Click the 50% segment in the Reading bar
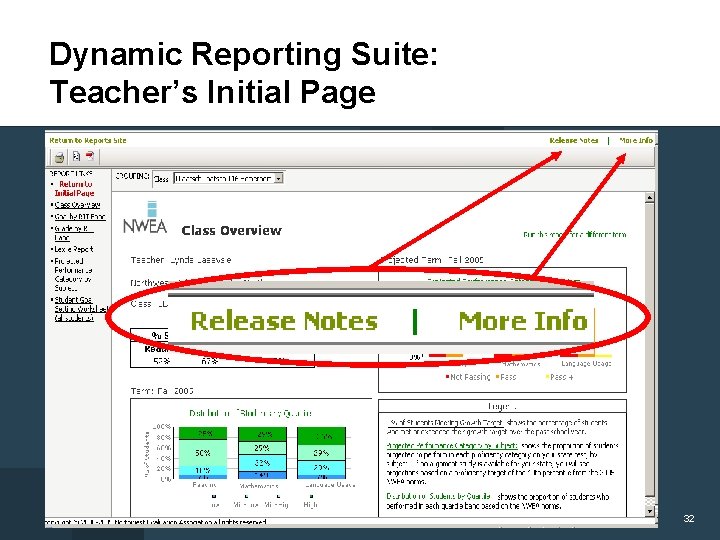 point(203,453)
